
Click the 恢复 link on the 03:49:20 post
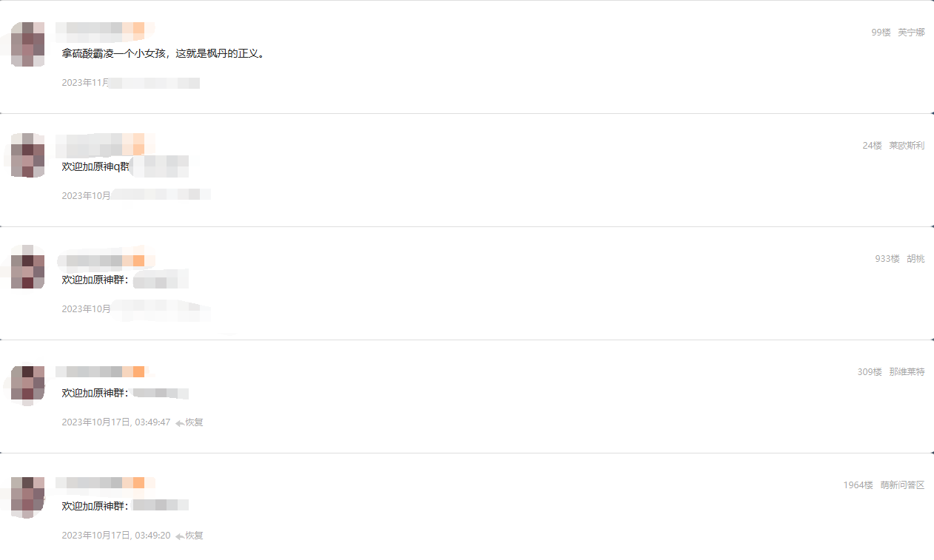(194, 536)
